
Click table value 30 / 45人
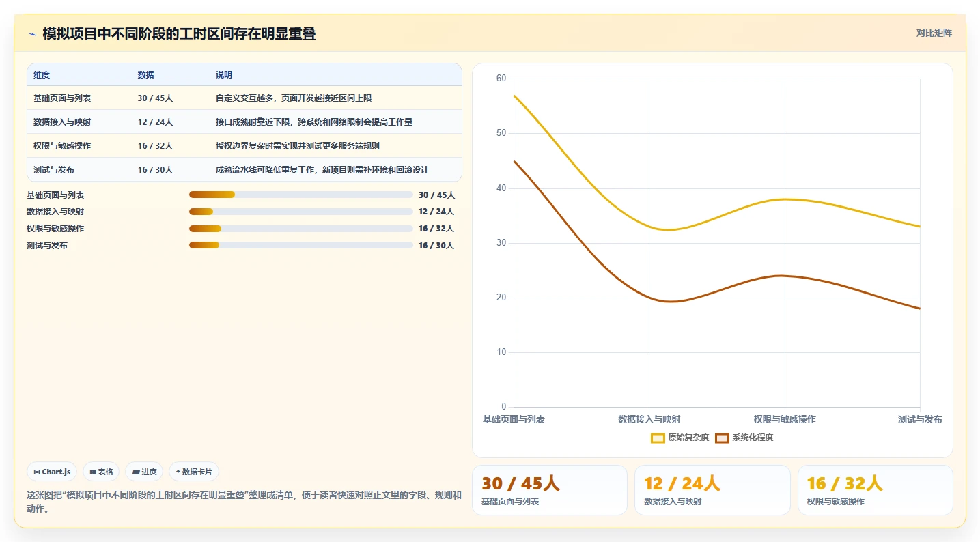[x=155, y=98]
